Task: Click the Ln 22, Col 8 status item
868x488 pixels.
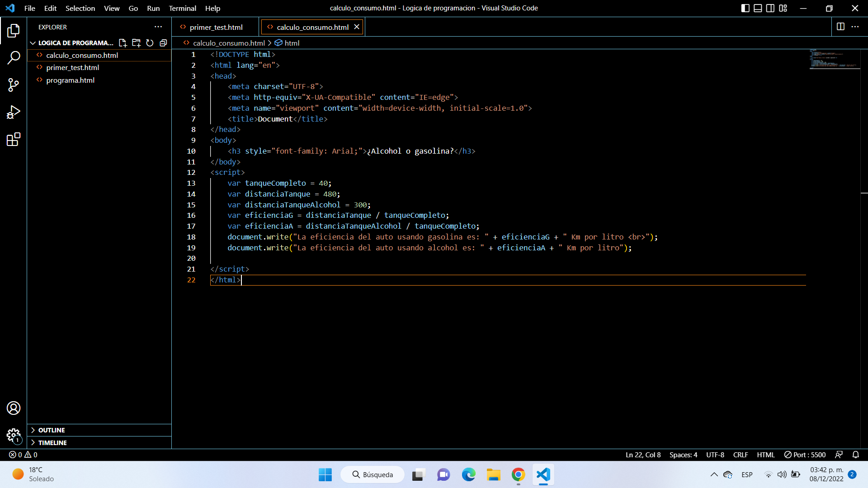Action: click(643, 455)
